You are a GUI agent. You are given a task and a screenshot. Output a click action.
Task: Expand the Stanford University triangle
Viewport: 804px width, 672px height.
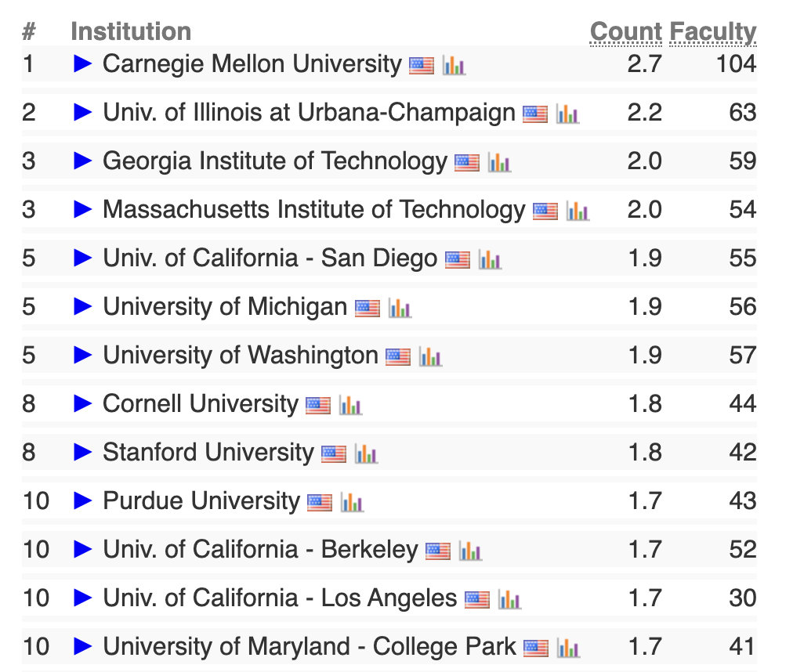[82, 452]
